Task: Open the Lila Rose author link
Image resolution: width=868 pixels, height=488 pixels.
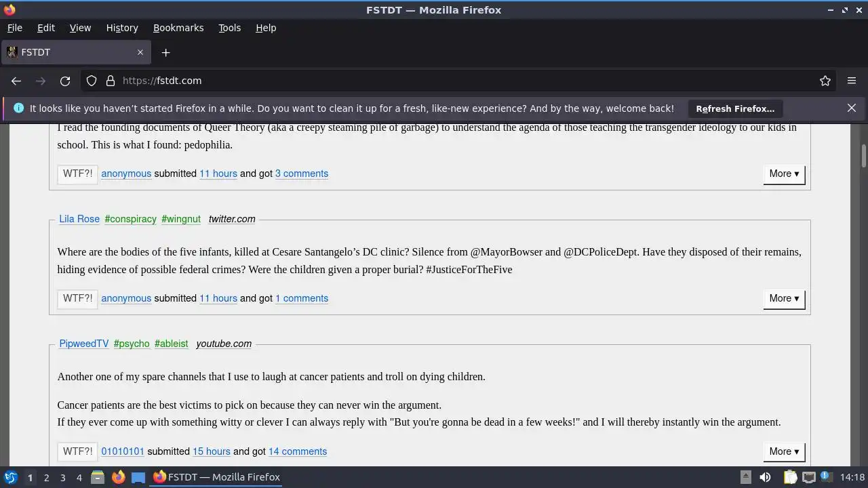Action: 79,219
